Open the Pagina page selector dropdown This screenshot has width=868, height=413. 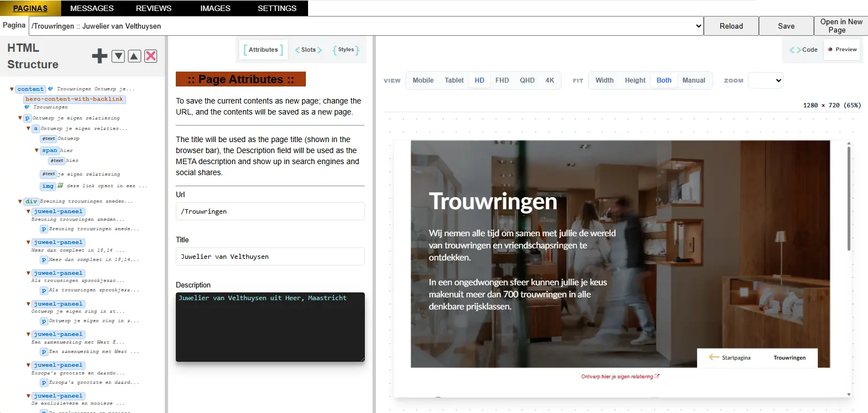(x=366, y=26)
